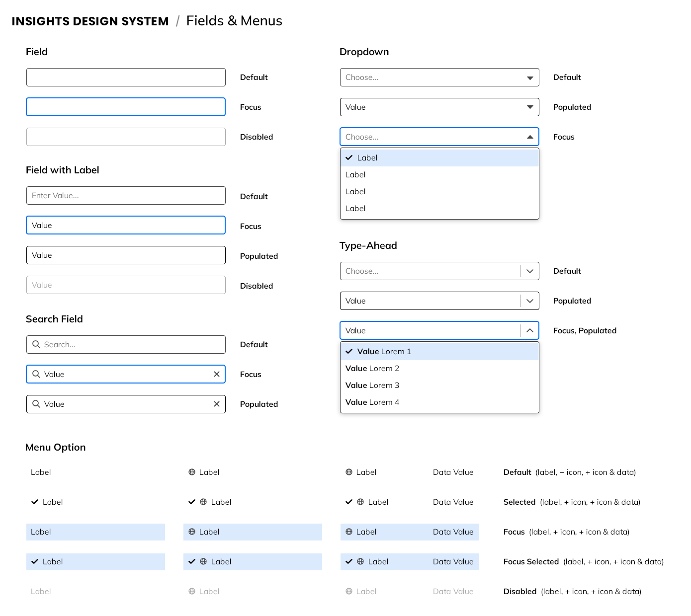The image size is (691, 616).
Task: Click the globe icon in the focused menu option row
Action: (192, 532)
